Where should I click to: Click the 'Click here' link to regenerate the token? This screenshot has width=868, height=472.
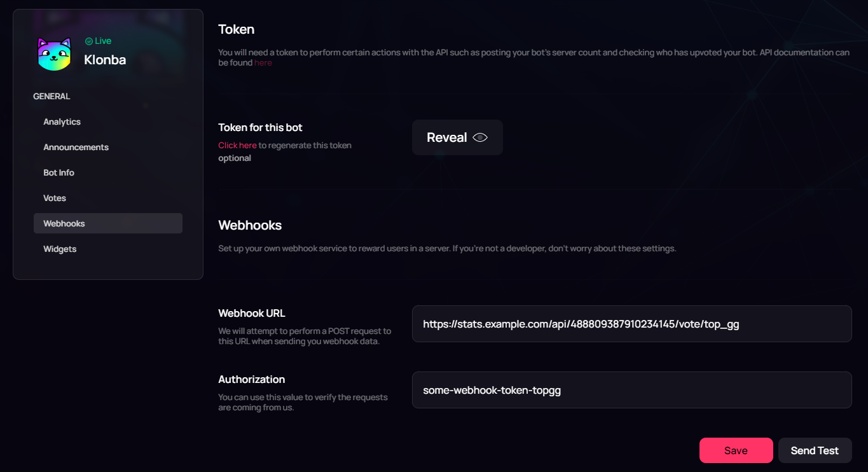[237, 145]
